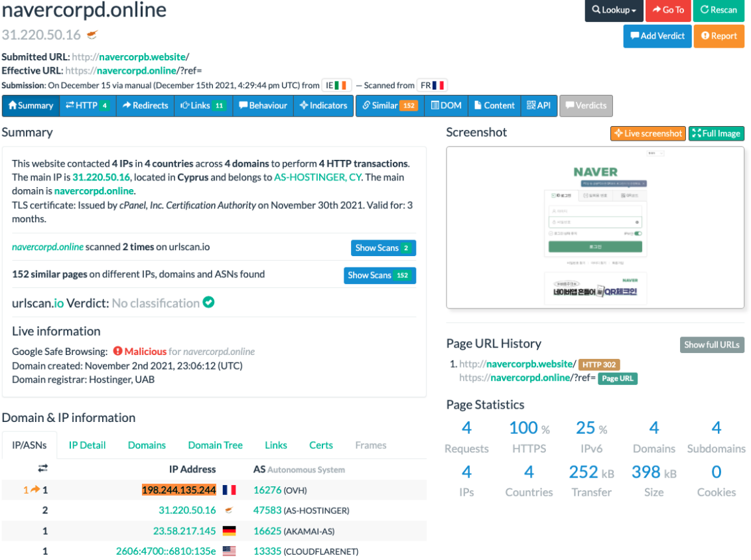Click the German flag in the AKAMAI-AS row
751x560 pixels.
tap(230, 531)
